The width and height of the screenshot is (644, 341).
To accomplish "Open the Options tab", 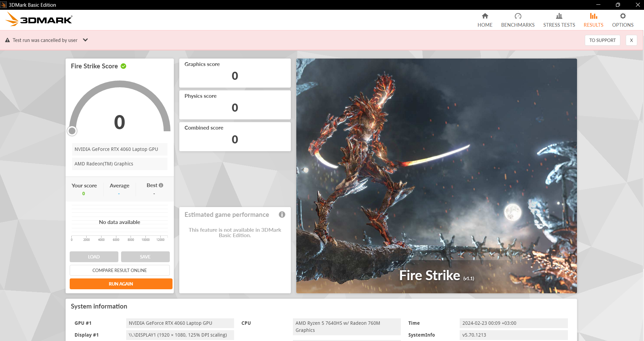I will pyautogui.click(x=622, y=20).
